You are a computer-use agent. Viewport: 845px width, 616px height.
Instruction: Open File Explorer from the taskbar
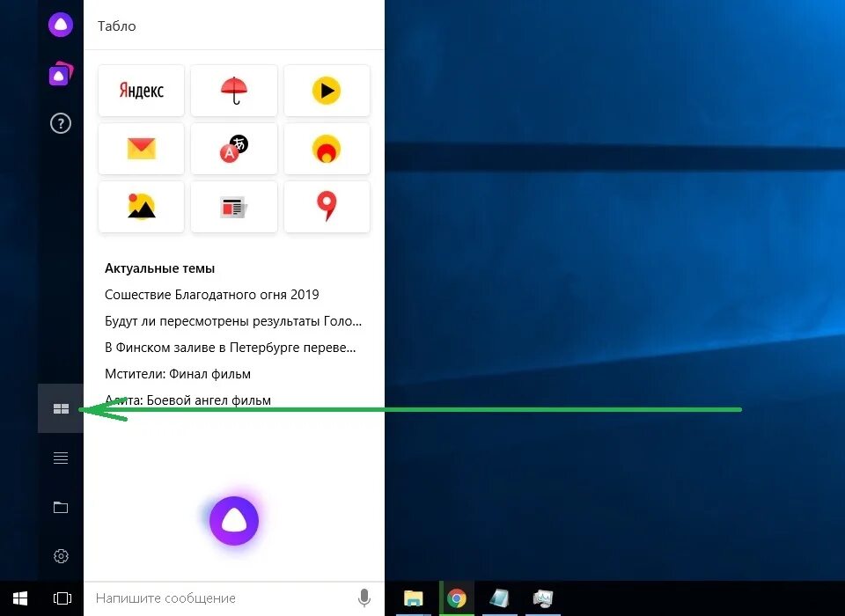tap(414, 598)
